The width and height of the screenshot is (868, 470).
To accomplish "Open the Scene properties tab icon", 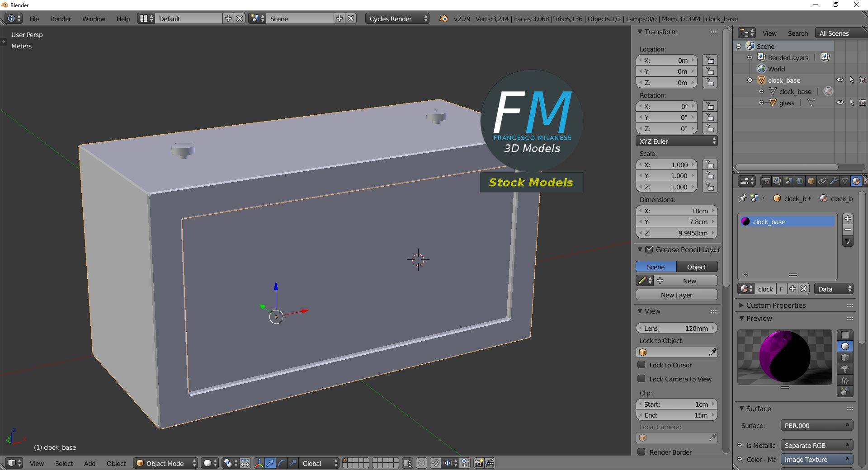I will 788,181.
